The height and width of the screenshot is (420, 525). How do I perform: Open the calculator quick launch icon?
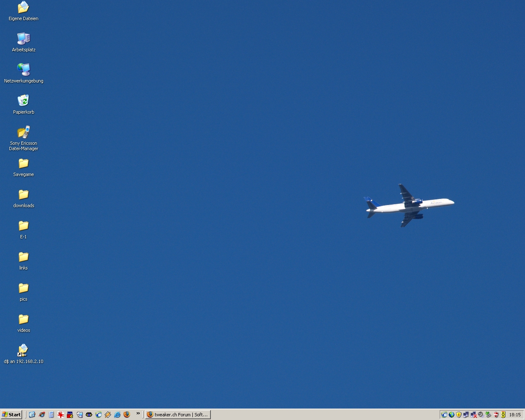[51, 415]
